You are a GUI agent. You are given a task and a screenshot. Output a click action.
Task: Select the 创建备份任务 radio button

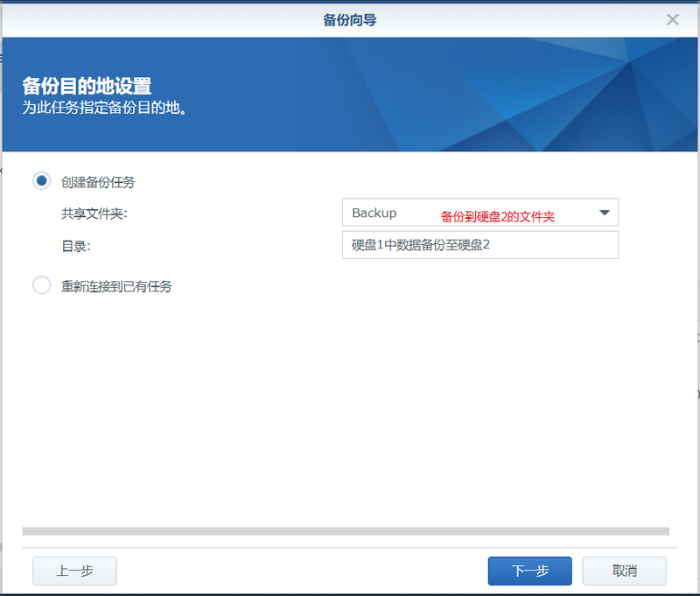pyautogui.click(x=41, y=181)
